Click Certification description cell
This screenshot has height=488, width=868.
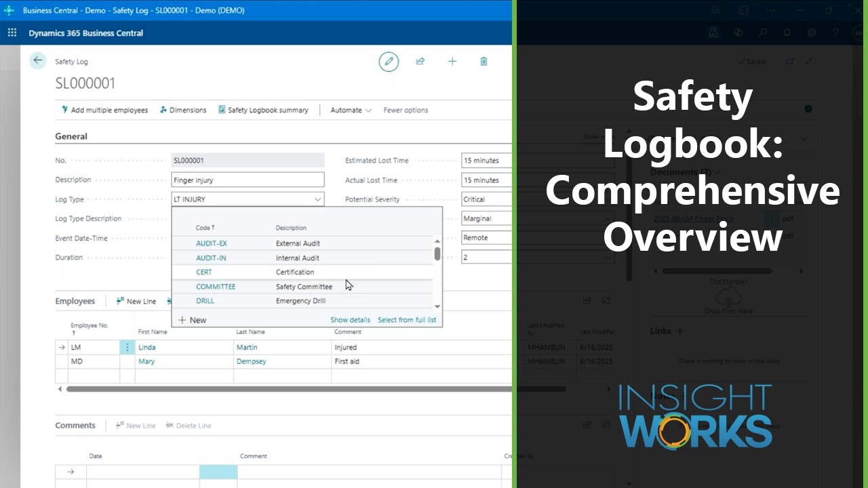point(295,272)
